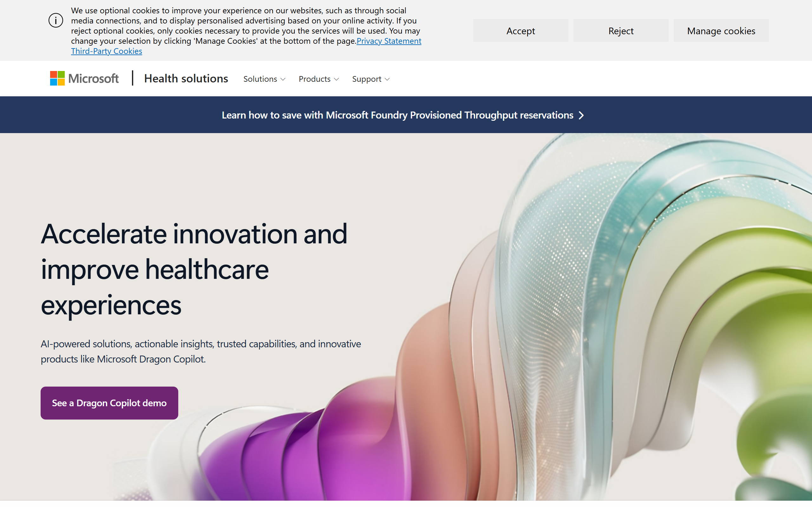The height and width of the screenshot is (507, 812).
Task: Accept optional cookies
Action: (521, 31)
